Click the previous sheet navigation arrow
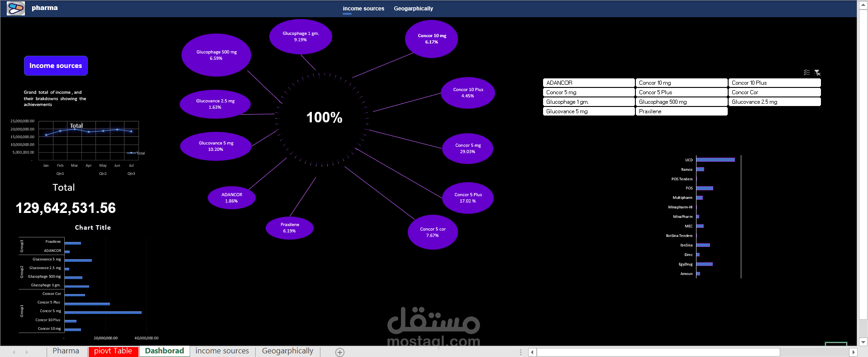 point(14,352)
